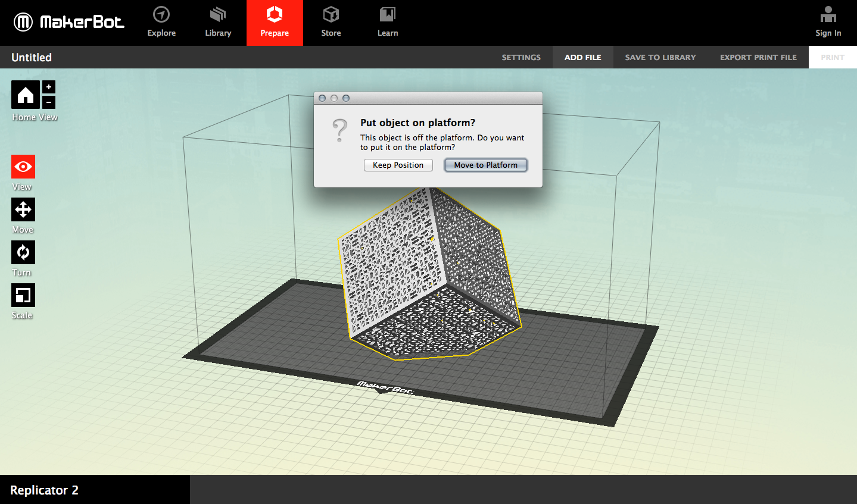Click the Home View icon

pos(25,94)
